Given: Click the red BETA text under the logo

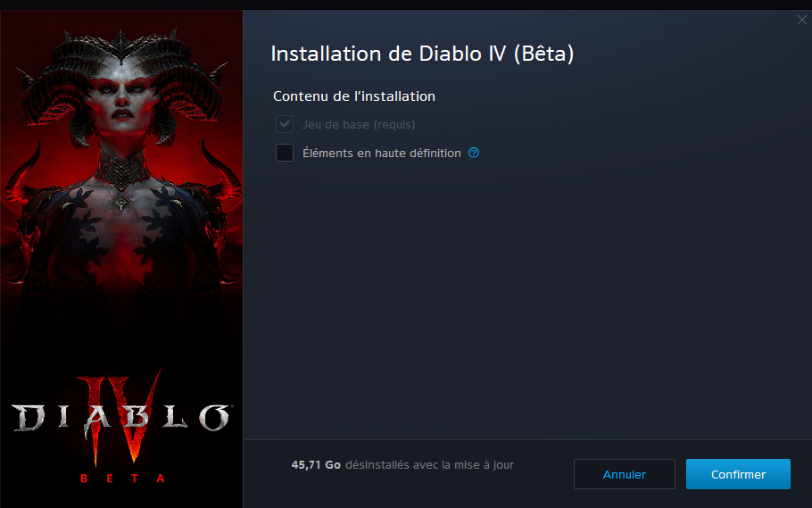Looking at the screenshot, I should point(122,478).
